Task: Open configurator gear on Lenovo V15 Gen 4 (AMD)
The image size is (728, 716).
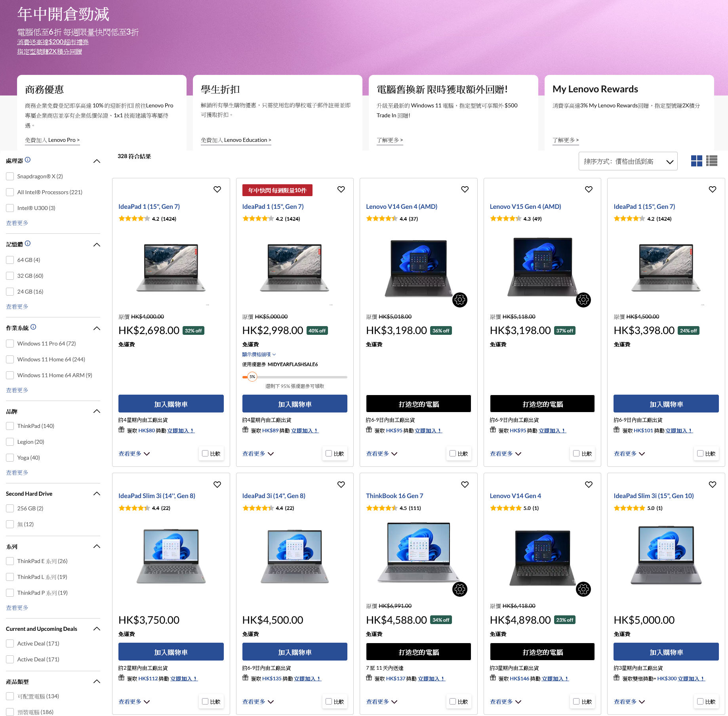Action: coord(583,300)
